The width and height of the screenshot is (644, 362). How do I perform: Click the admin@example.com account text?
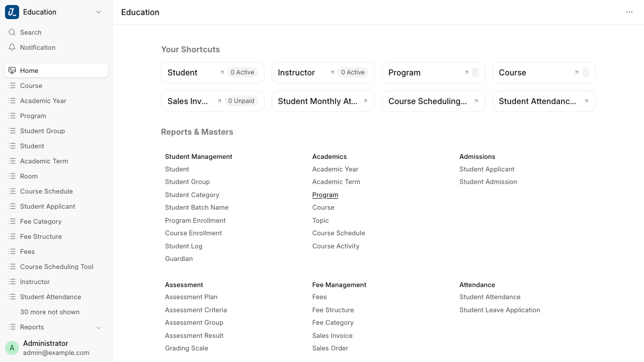(56, 352)
